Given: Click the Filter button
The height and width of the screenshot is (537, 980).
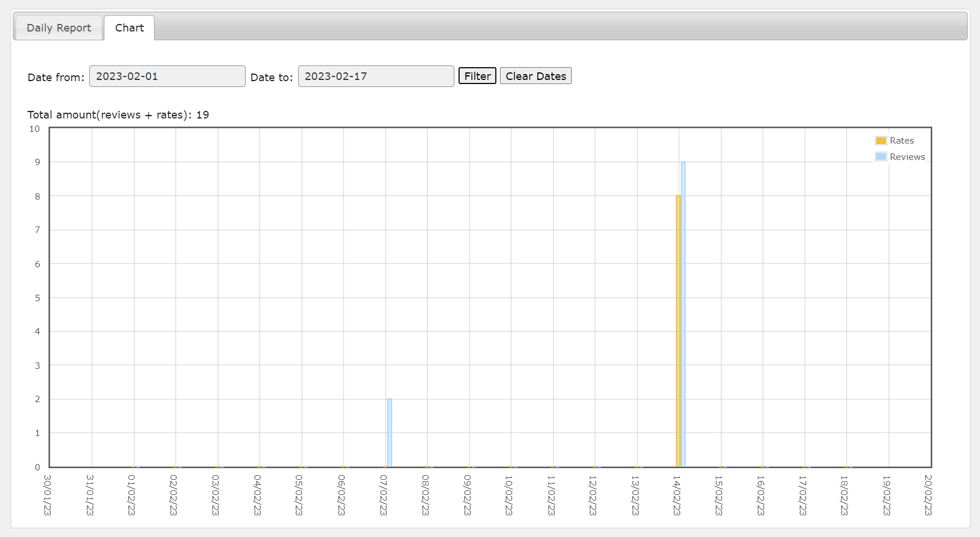Looking at the screenshot, I should click(x=477, y=76).
